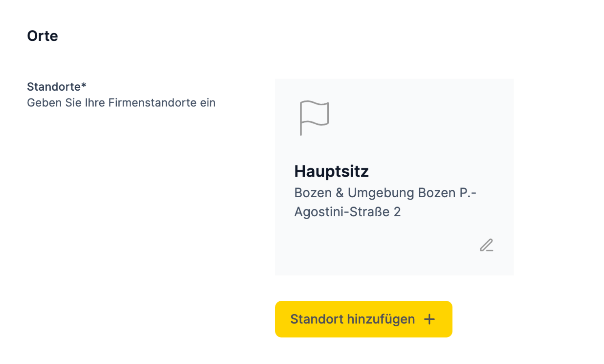This screenshot has width=604, height=364.
Task: Click the hint 'Geben Sie Ihre Firmenstandorte ein'
Action: [121, 103]
